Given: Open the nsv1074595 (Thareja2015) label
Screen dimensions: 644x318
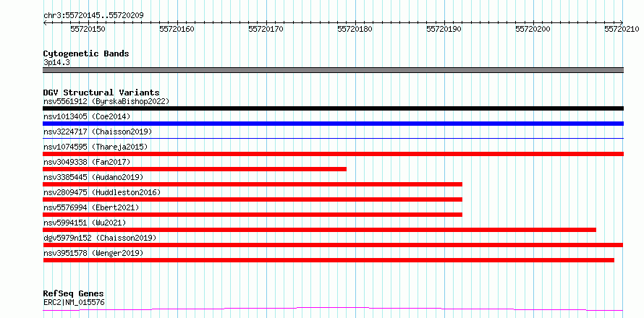Looking at the screenshot, I should click(x=96, y=147).
